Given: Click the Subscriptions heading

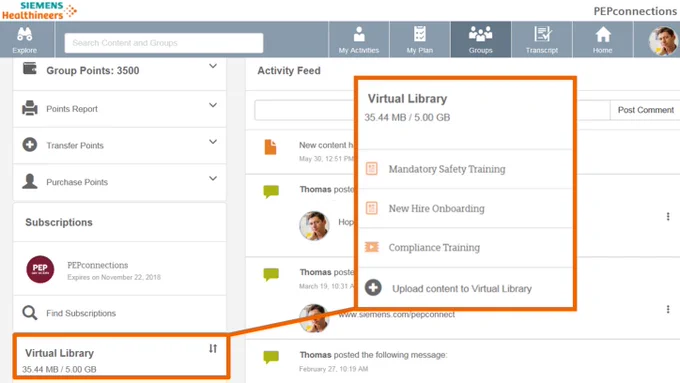Looking at the screenshot, I should [59, 223].
